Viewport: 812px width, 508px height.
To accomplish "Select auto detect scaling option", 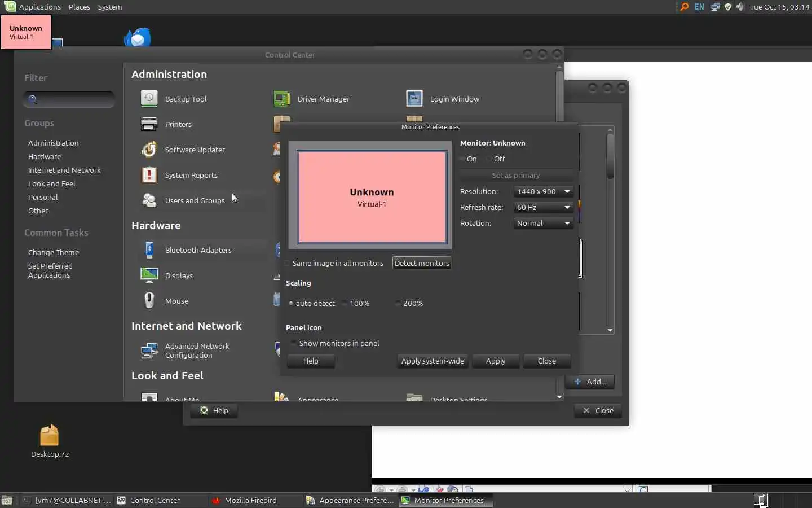I will click(311, 303).
